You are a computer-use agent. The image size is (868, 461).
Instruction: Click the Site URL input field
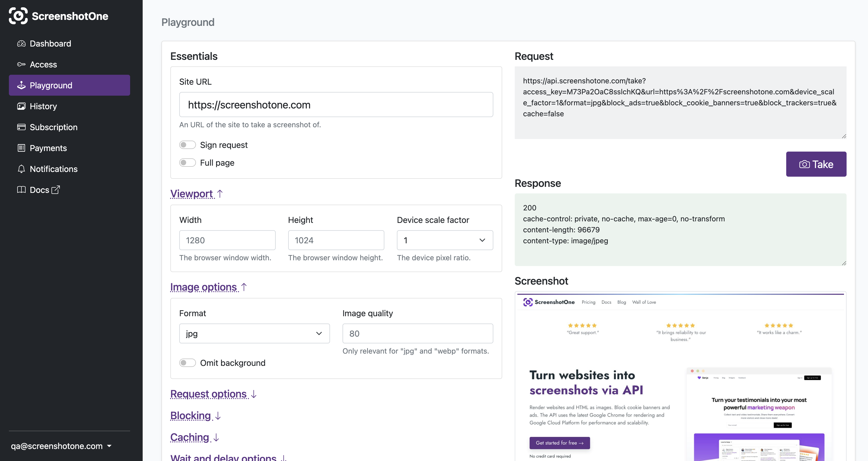coord(336,105)
